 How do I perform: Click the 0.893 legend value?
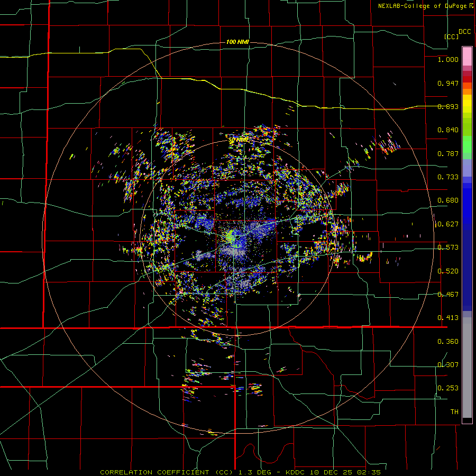point(448,106)
